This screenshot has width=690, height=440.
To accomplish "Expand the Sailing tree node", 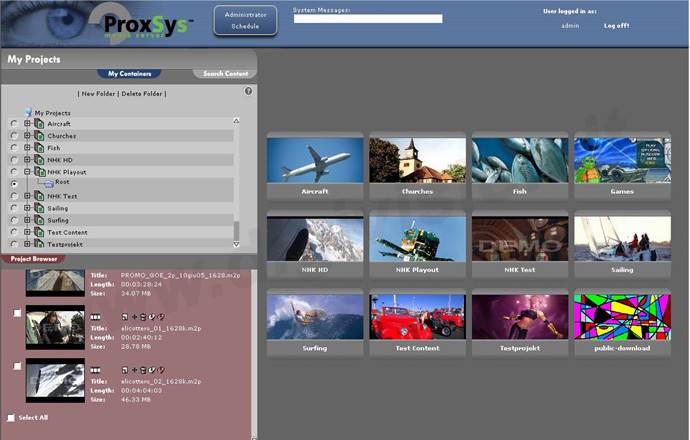I will click(x=27, y=208).
